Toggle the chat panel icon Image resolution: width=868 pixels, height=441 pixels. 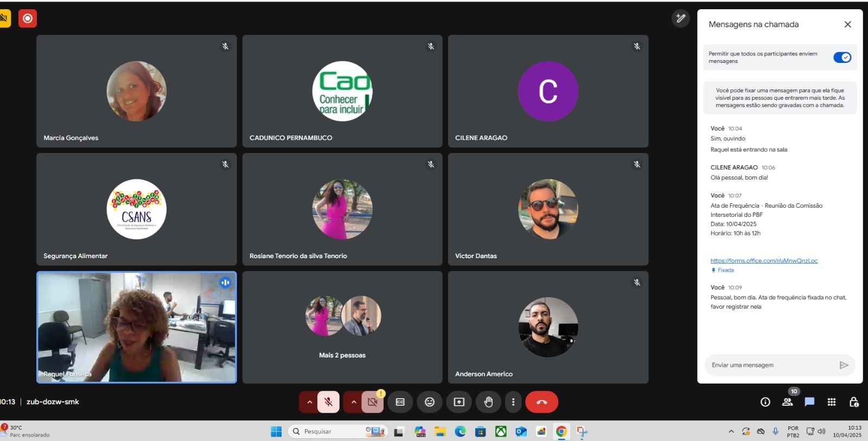[x=809, y=402]
